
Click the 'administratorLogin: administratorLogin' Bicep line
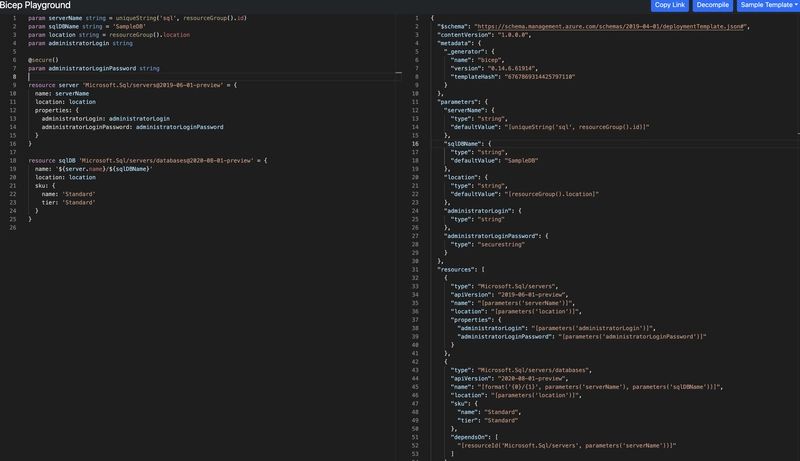(106, 119)
